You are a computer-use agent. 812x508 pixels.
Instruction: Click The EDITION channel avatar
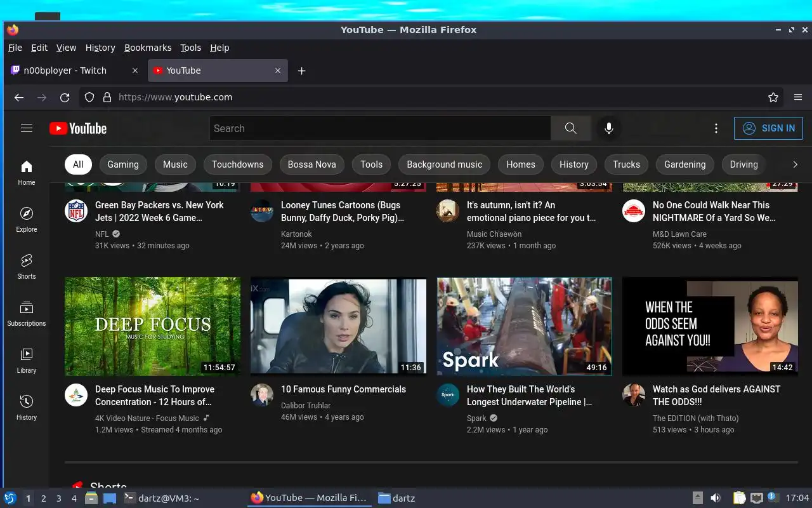pos(634,395)
